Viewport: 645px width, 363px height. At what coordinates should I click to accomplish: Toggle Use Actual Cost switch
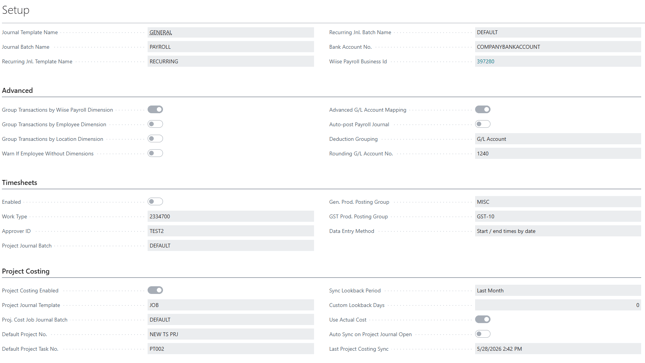483,319
